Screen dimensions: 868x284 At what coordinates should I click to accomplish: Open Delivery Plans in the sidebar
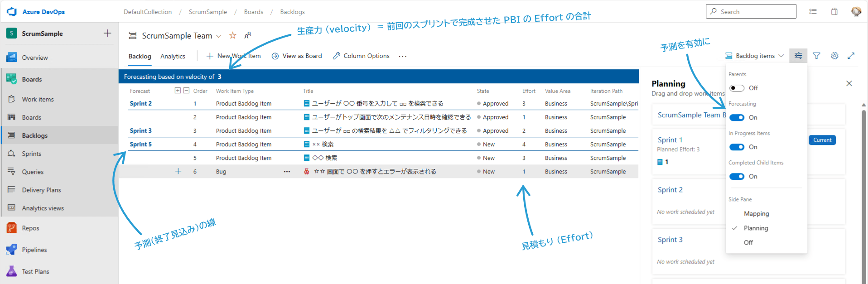[41, 190]
